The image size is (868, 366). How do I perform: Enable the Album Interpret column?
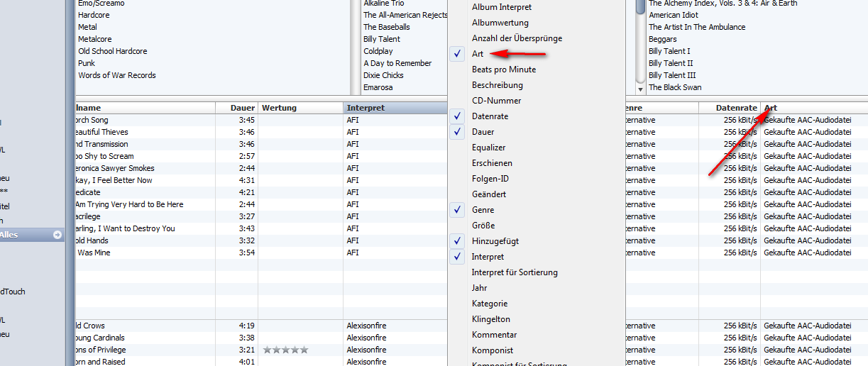point(501,7)
